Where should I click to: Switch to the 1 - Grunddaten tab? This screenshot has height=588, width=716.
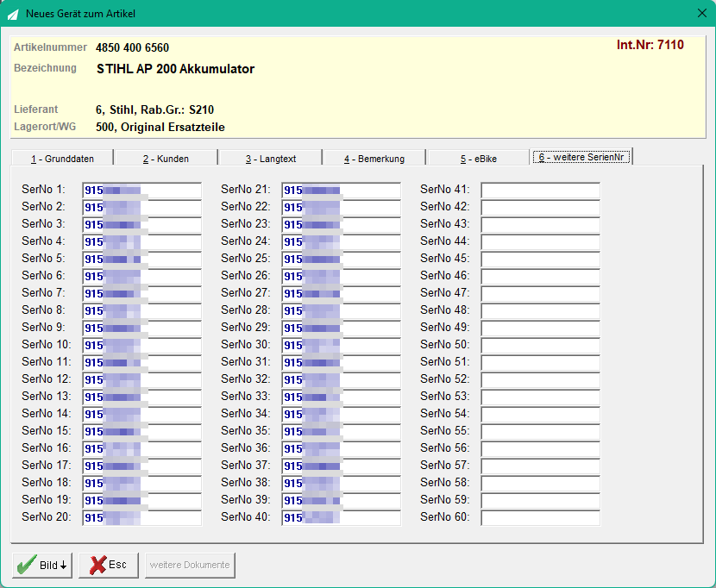click(x=63, y=159)
